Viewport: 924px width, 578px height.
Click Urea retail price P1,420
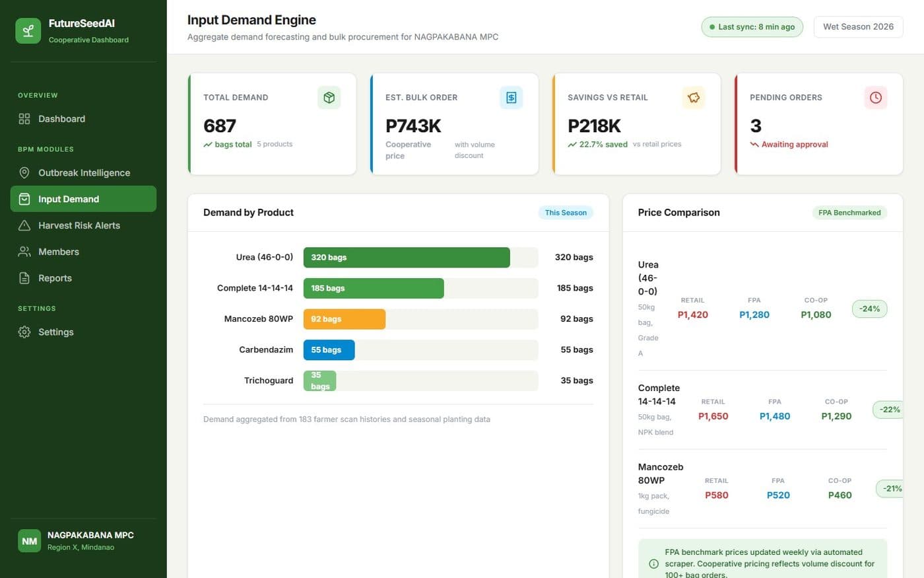point(692,315)
